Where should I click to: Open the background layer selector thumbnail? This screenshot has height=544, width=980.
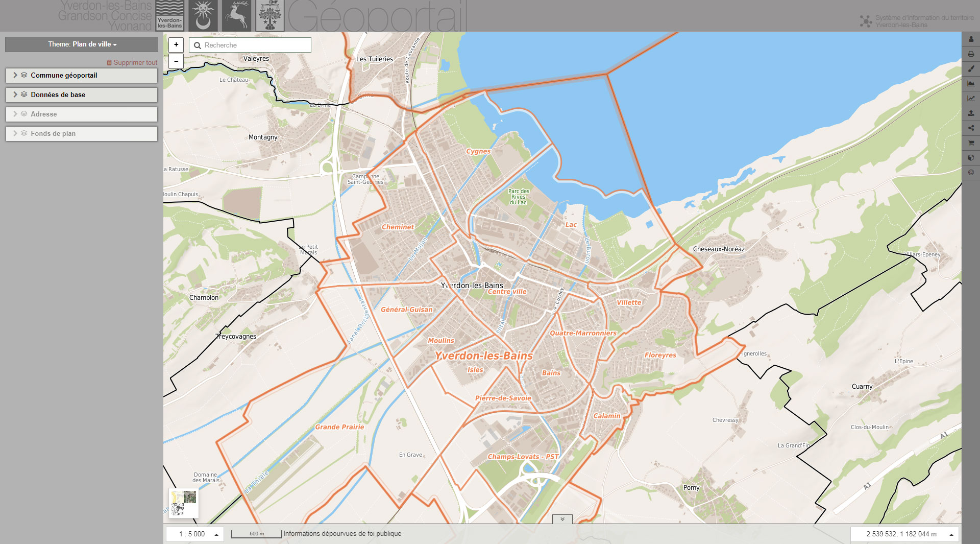pyautogui.click(x=184, y=503)
